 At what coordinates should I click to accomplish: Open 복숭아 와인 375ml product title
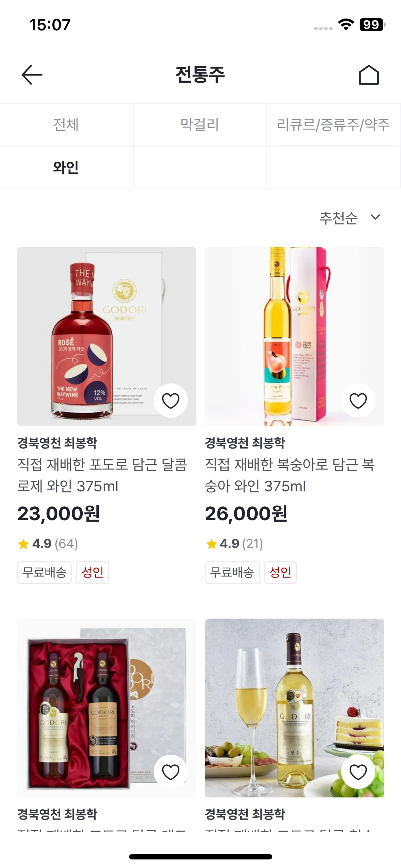click(290, 475)
